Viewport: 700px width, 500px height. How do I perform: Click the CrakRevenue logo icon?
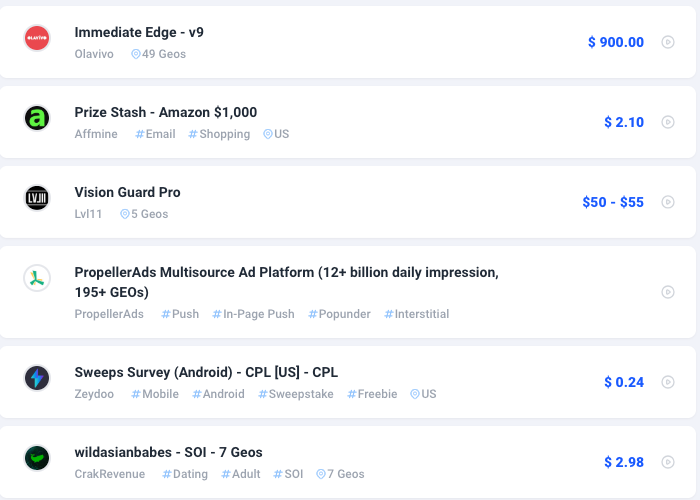coord(37,458)
